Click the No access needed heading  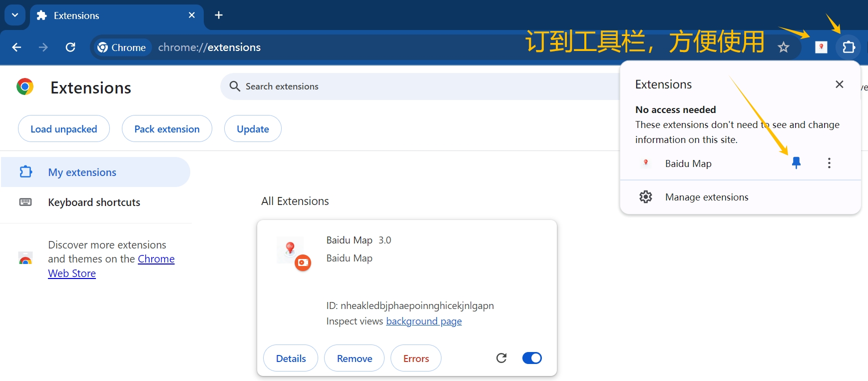point(675,109)
